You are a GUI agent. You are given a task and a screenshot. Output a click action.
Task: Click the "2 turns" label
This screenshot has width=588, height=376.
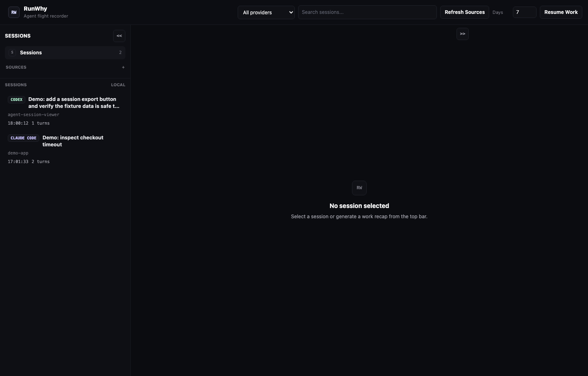pyautogui.click(x=41, y=162)
